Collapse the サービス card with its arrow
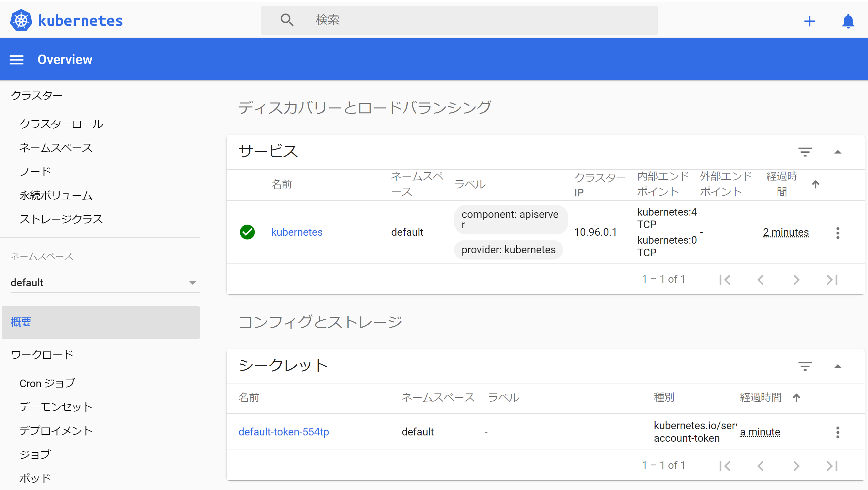Viewport: 868px width, 490px height. click(x=837, y=152)
